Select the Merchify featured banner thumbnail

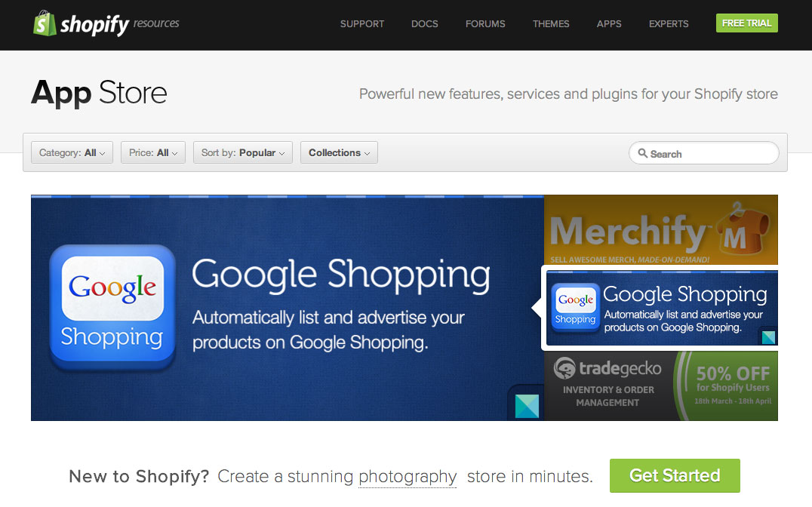(x=661, y=229)
